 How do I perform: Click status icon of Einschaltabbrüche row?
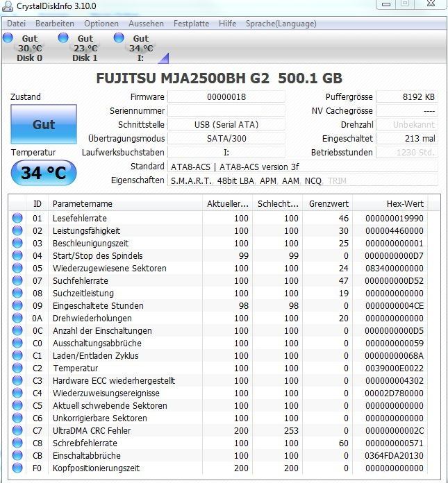point(17,455)
